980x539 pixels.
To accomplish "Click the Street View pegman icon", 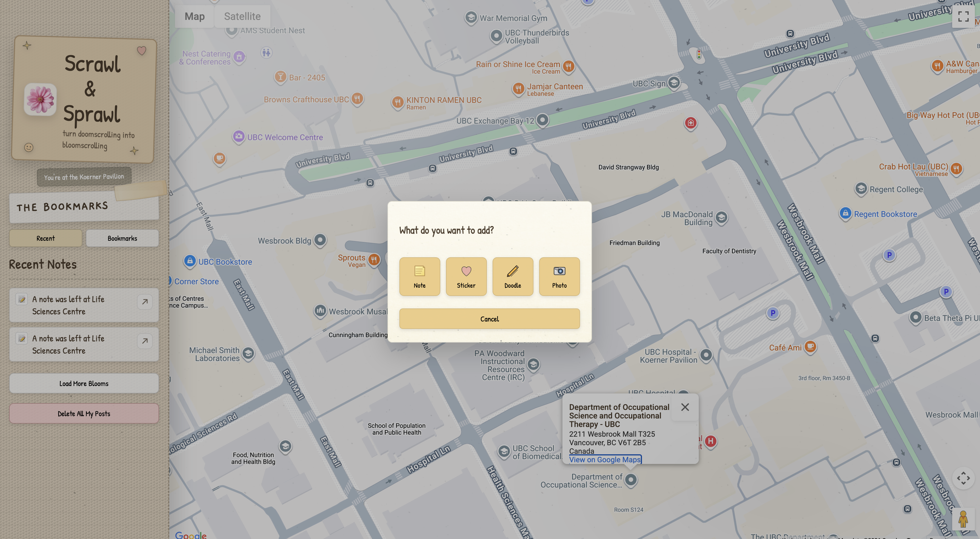I will (963, 519).
